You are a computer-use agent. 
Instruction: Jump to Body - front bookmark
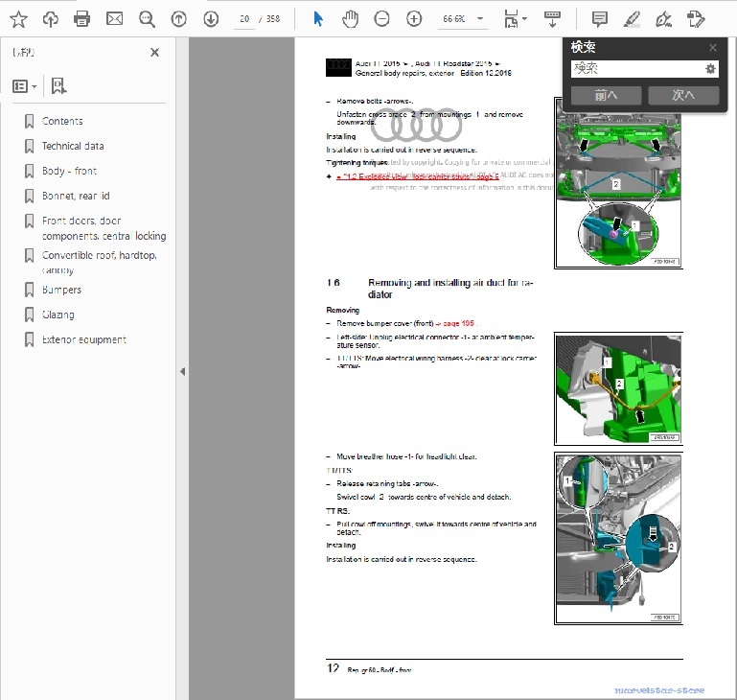click(x=69, y=171)
